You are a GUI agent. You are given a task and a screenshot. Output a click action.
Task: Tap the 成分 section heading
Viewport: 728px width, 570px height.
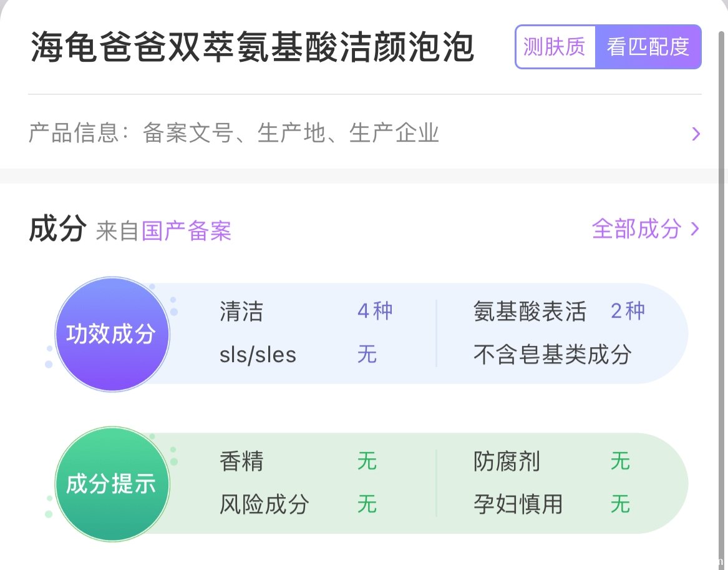coord(57,230)
